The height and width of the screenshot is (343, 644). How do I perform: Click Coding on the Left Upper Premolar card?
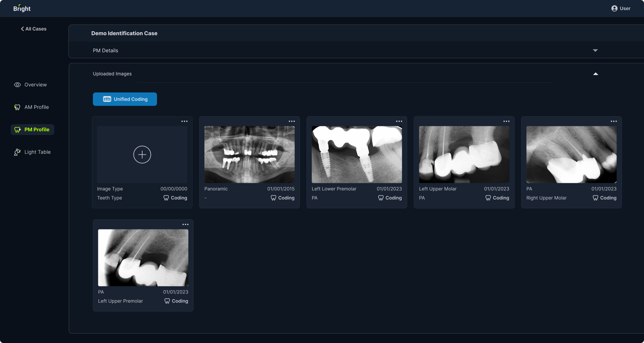pos(176,301)
